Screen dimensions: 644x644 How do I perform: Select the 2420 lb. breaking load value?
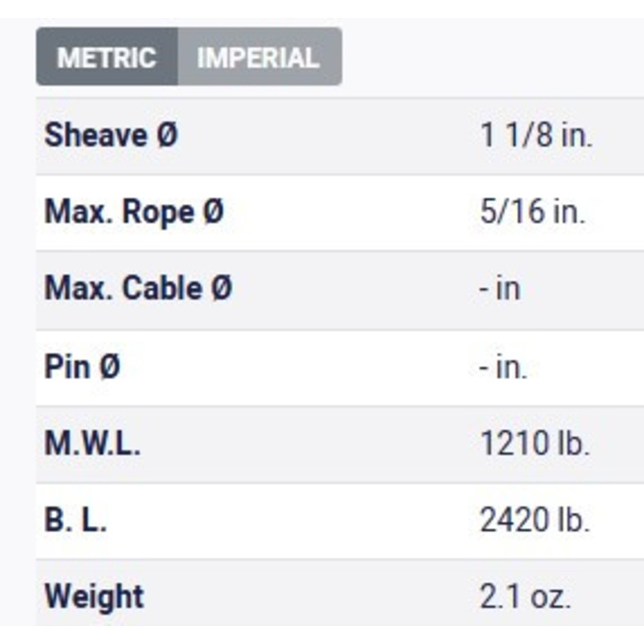535,520
